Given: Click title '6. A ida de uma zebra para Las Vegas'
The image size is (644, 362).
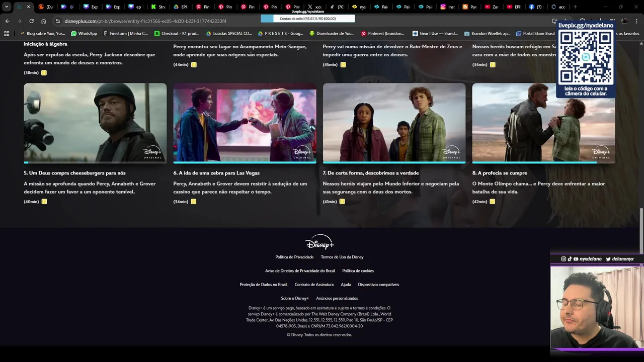Looking at the screenshot, I should point(216,173).
